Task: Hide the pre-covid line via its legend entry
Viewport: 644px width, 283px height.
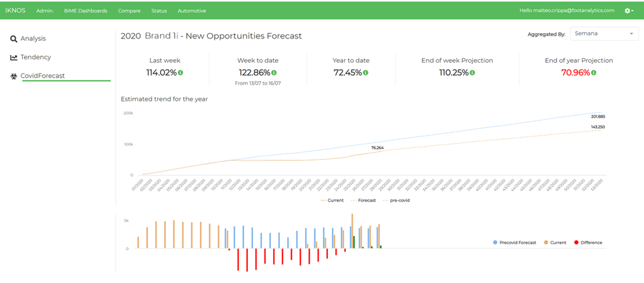Action: 400,200
